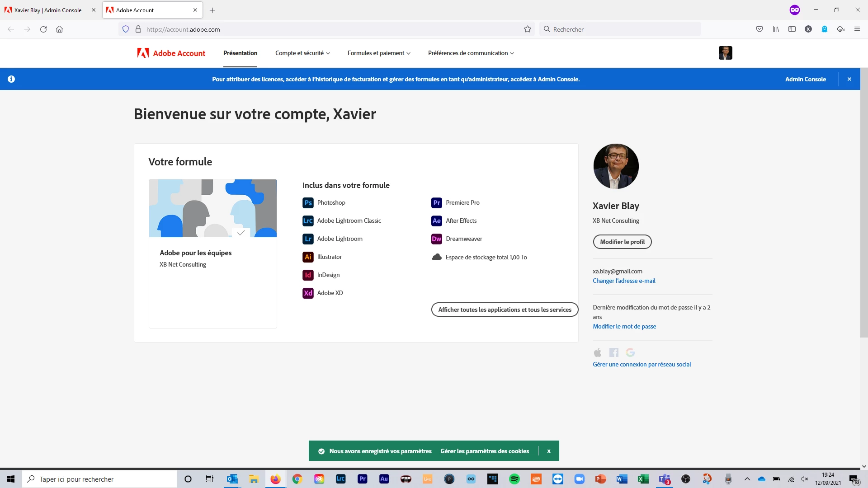Screen dimensions: 868x488
Task: Switch to the Xavier Blay Admin Console tab
Action: (x=48, y=10)
